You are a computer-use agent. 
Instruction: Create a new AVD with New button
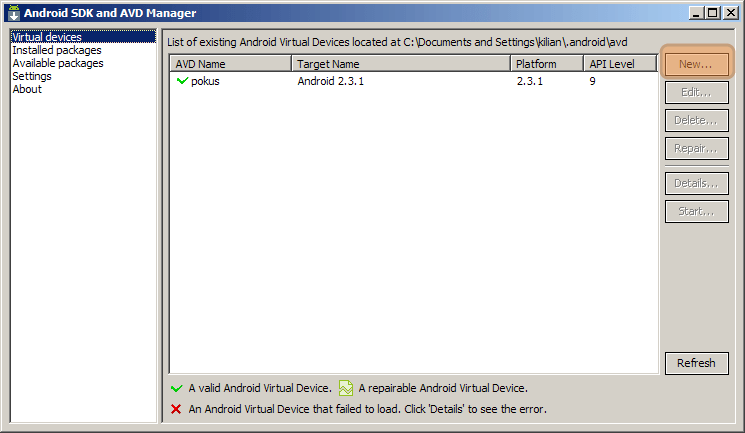697,64
